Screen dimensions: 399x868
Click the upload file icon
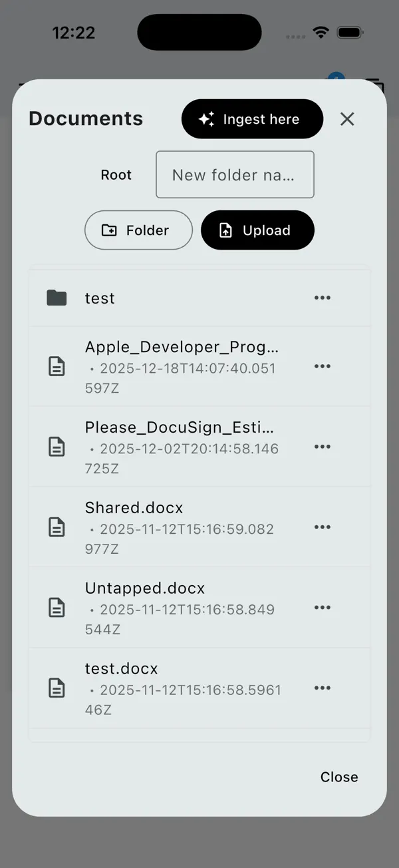(226, 230)
